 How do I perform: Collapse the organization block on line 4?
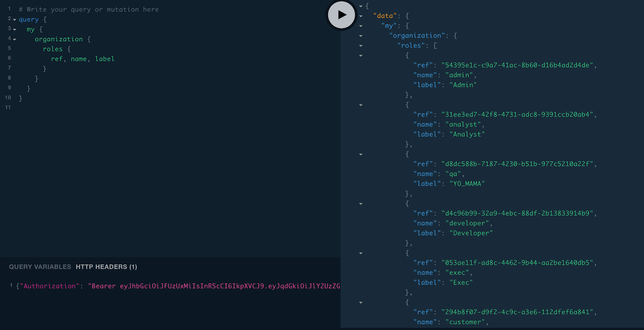[x=14, y=39]
